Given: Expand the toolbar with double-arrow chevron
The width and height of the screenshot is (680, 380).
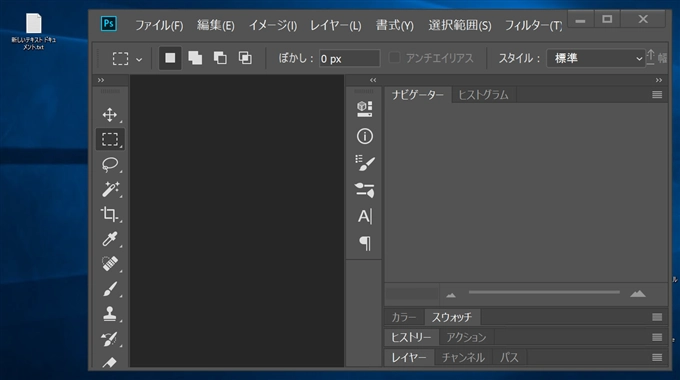Looking at the screenshot, I should [101, 80].
